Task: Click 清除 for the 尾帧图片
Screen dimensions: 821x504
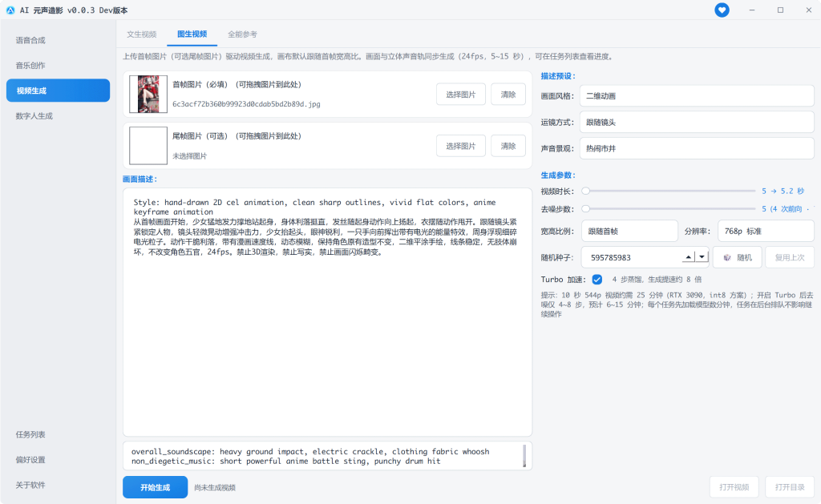Action: click(x=508, y=146)
